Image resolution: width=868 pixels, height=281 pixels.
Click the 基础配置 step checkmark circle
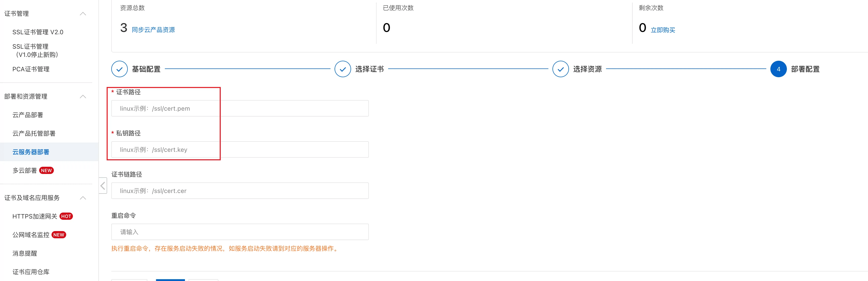(x=119, y=69)
